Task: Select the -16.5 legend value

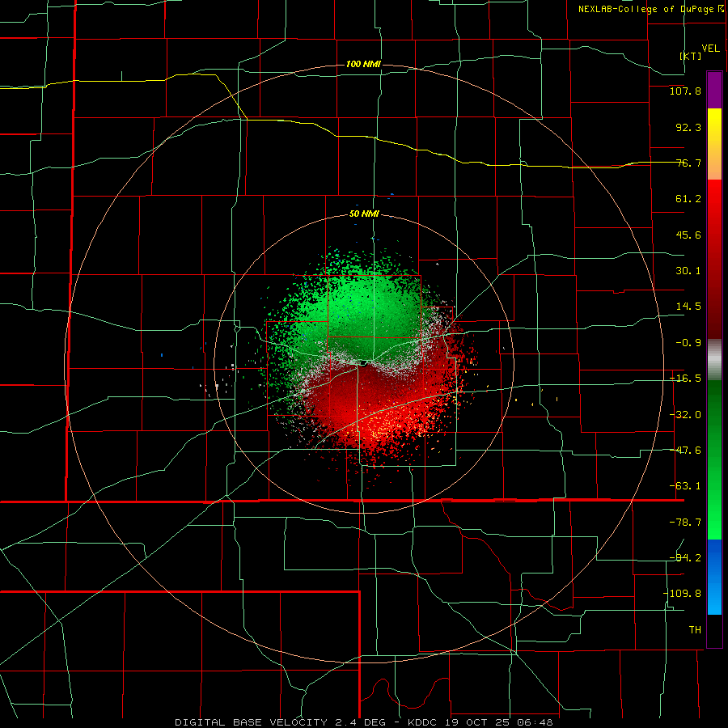Action: coord(685,379)
